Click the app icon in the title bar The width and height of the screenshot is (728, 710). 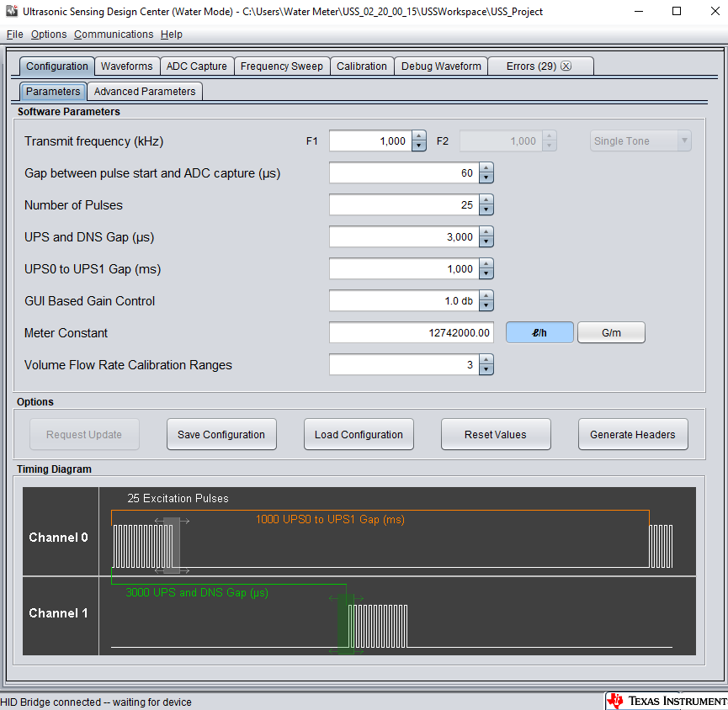tap(12, 11)
